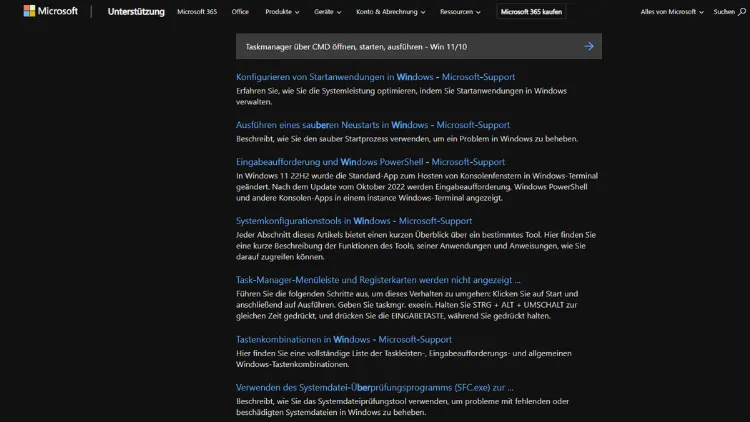Open Ausführen eines sauberen Neustarts result
This screenshot has height=422, width=750.
point(373,125)
